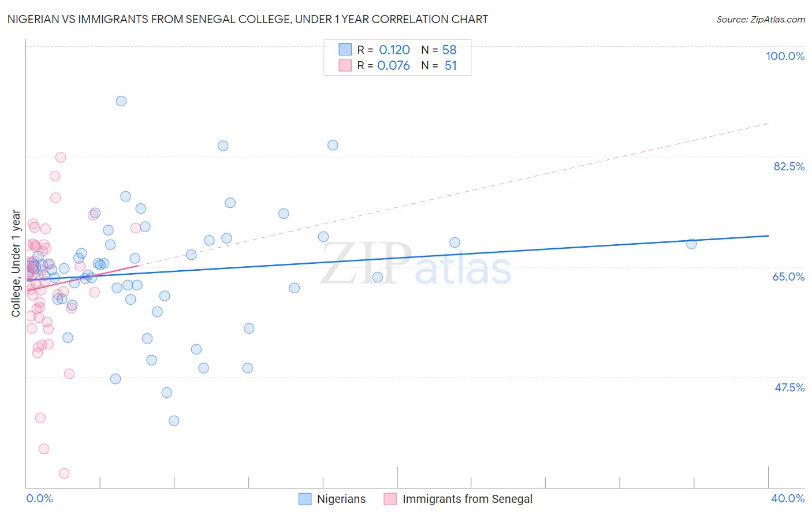
Task: Click the 47.5% y-axis label
Action: click(789, 387)
